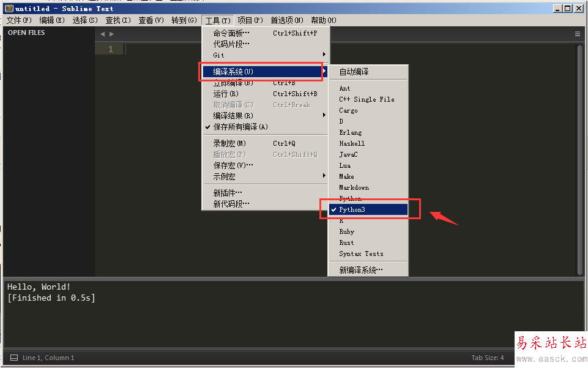Select Markdown build system
This screenshot has width=588, height=368.
point(368,187)
